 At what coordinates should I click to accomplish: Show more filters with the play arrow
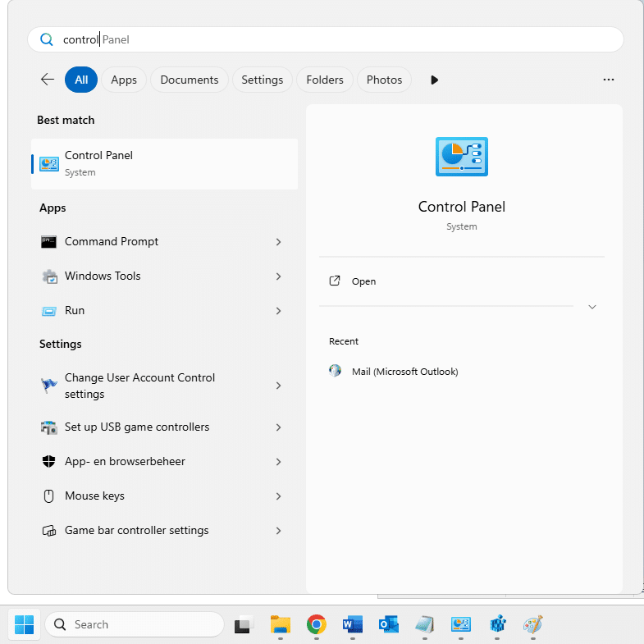click(434, 80)
